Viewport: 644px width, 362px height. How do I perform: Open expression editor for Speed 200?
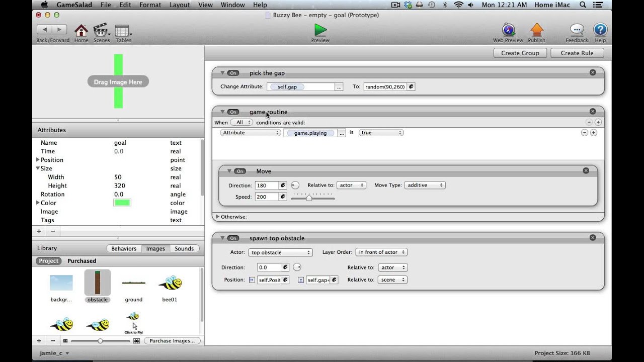point(283,197)
